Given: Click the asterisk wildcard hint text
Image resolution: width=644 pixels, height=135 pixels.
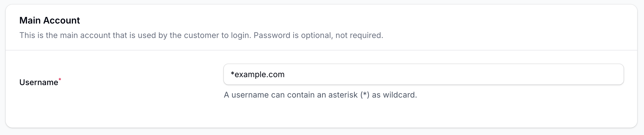Looking at the screenshot, I should (320, 95).
